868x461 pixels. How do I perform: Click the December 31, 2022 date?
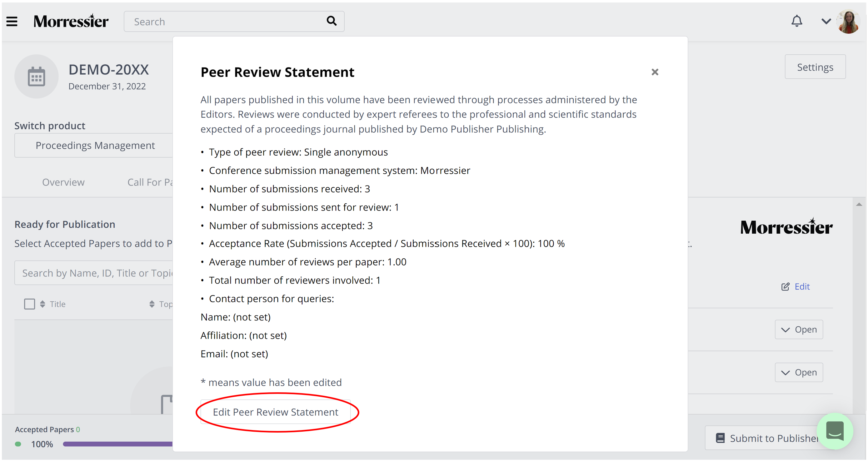(107, 86)
